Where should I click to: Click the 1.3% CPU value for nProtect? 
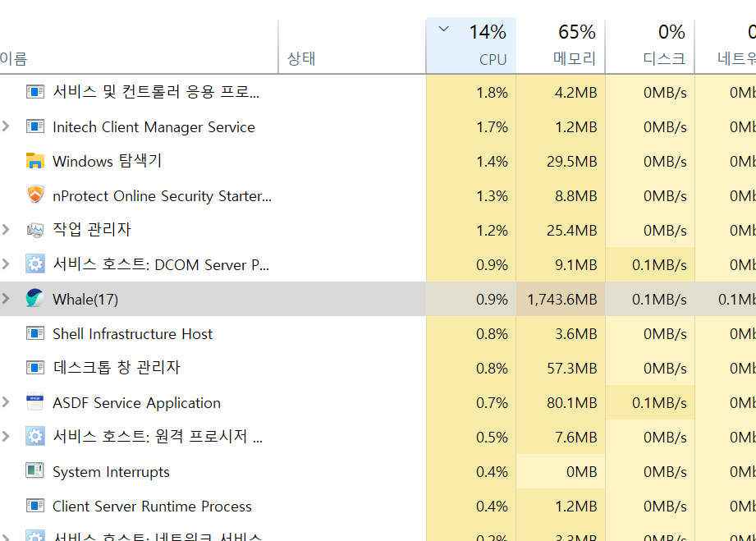tap(492, 195)
